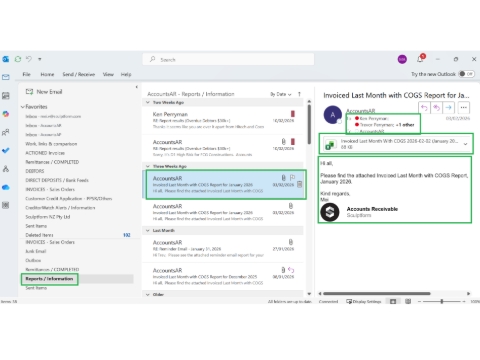The height and width of the screenshot is (360, 480).
Task: Switch to the View tab
Action: (x=108, y=74)
